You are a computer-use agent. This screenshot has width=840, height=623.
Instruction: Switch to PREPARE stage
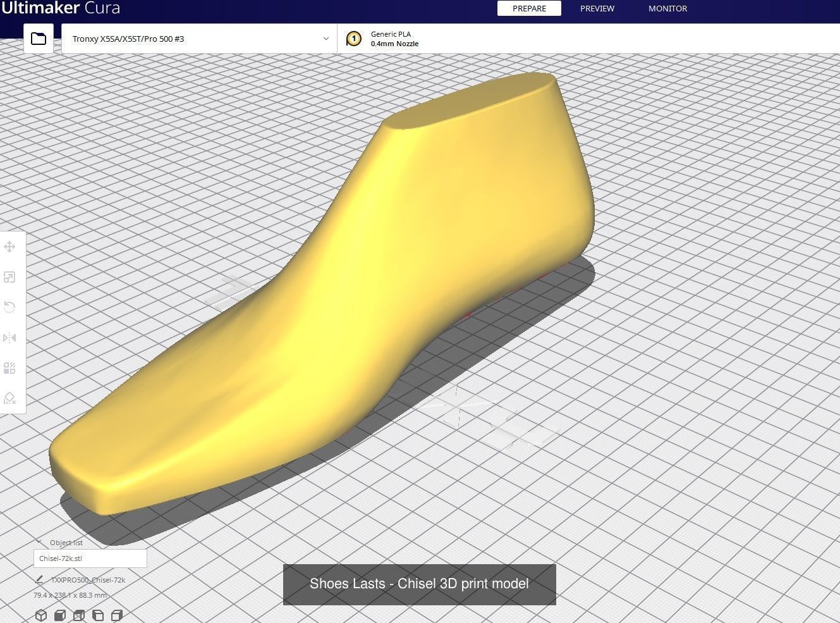[x=529, y=8]
